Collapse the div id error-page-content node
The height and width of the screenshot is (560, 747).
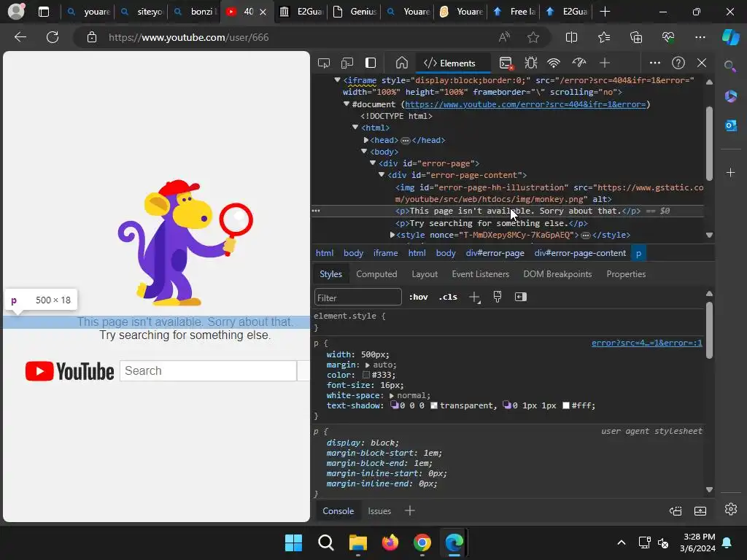pos(382,175)
